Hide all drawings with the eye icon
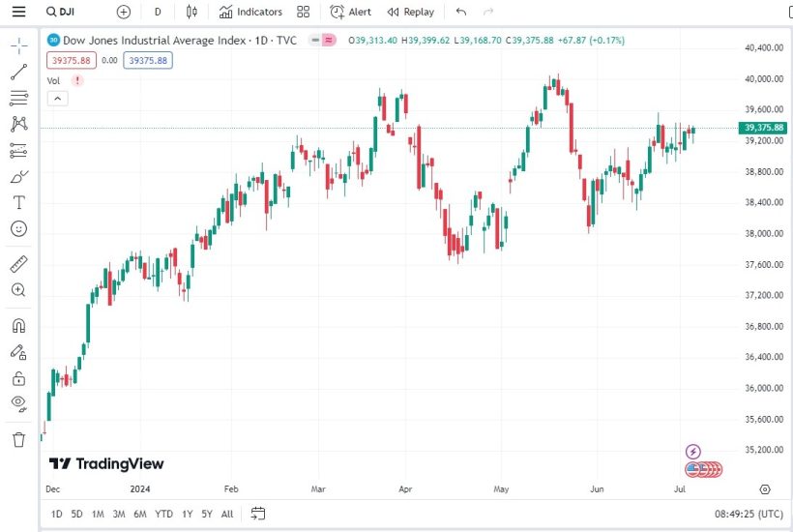 tap(18, 403)
